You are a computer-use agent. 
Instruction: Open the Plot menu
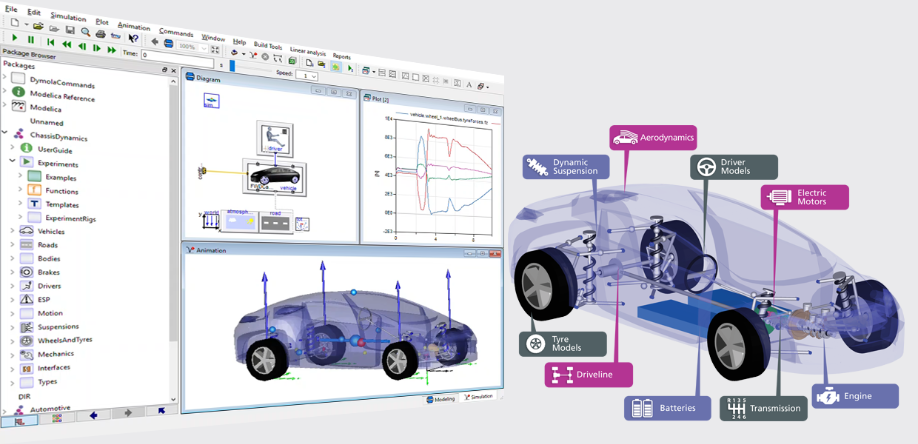(101, 21)
